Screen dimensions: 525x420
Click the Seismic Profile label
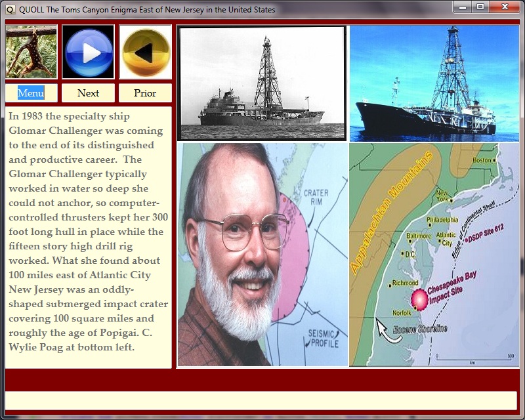click(325, 337)
